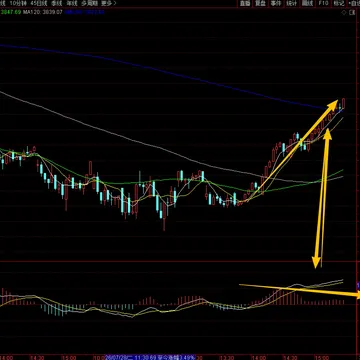360x360 pixels.
Task: Open the F10 company info button
Action: coord(323,3)
